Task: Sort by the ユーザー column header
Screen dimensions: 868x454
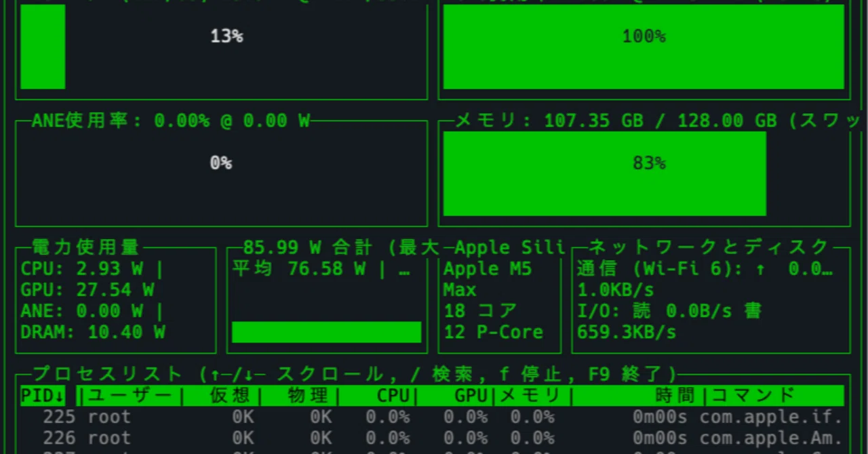Action: pos(130,396)
